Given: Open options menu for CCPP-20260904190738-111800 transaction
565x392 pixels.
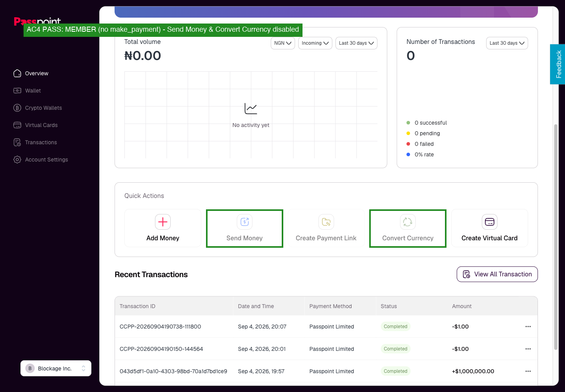Looking at the screenshot, I should [x=528, y=327].
